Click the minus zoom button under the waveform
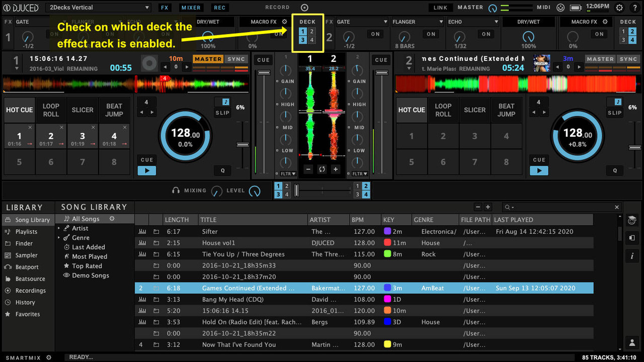The width and height of the screenshot is (644, 362). coord(308,169)
